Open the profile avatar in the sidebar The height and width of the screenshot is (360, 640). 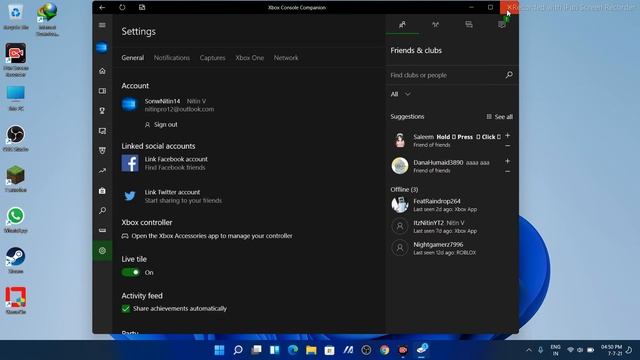[102, 47]
